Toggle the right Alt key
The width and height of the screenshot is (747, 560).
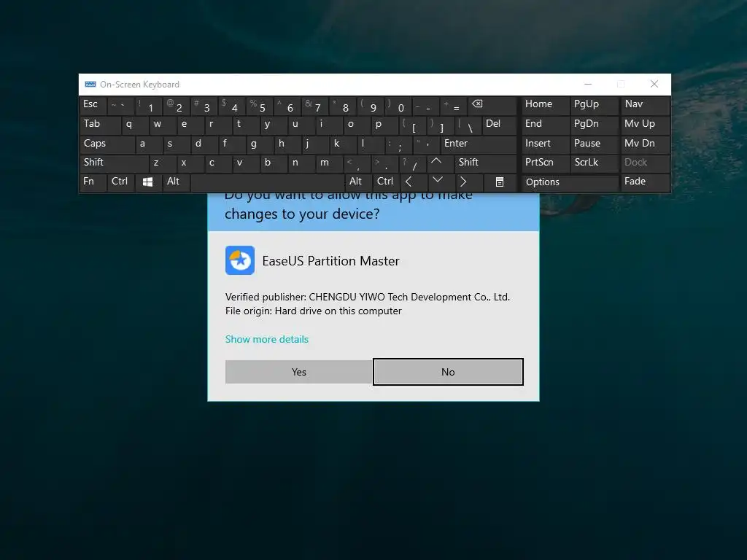(x=357, y=182)
